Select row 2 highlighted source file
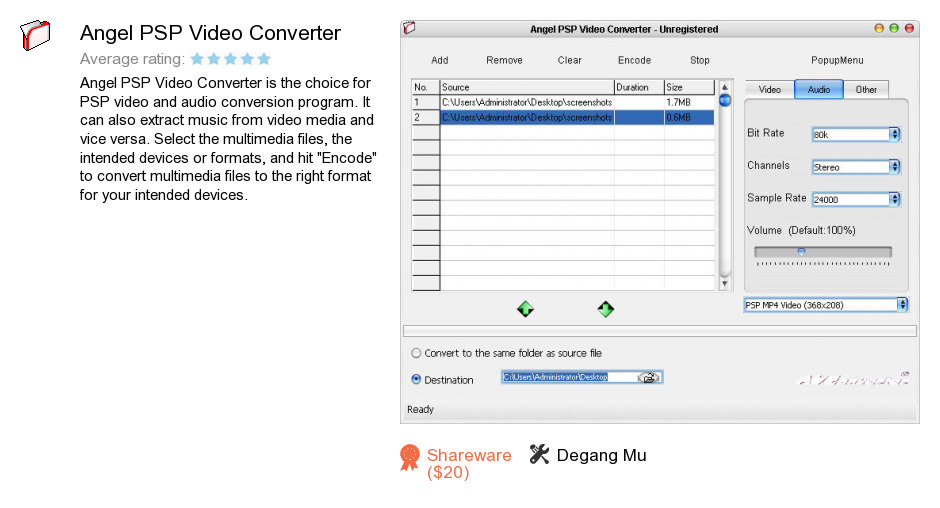Image resolution: width=940 pixels, height=508 pixels. [x=527, y=118]
